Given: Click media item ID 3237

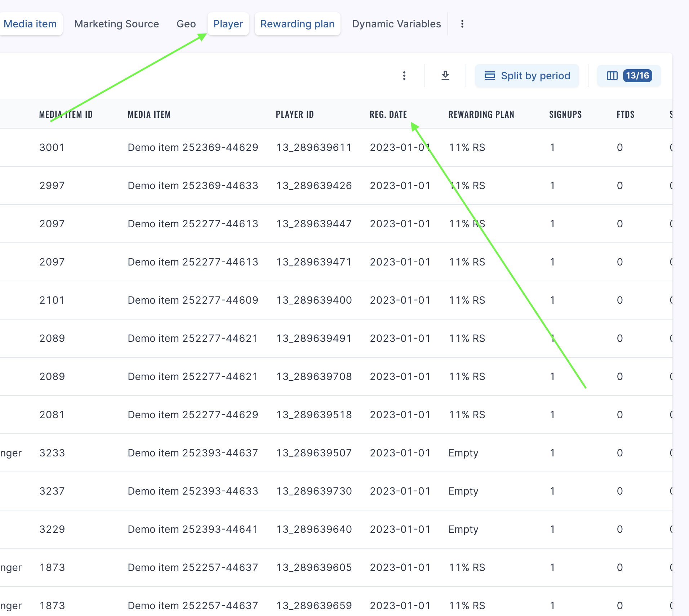Looking at the screenshot, I should pyautogui.click(x=52, y=491).
